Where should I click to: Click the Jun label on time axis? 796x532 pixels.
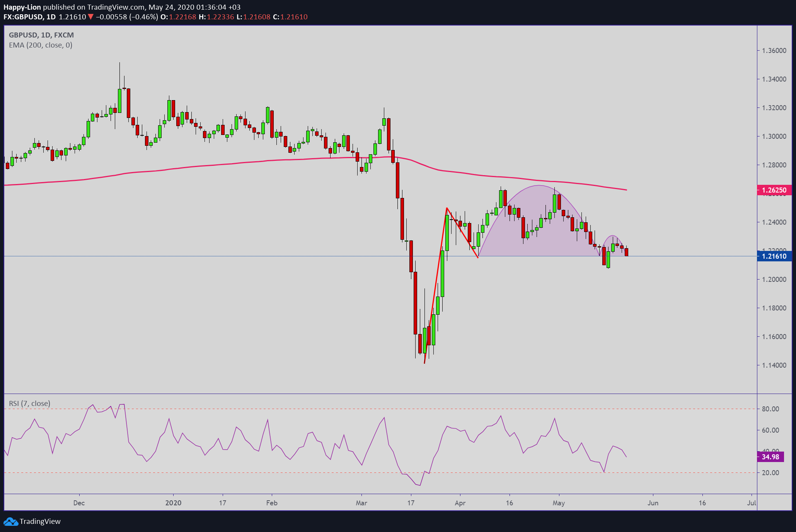pyautogui.click(x=653, y=503)
